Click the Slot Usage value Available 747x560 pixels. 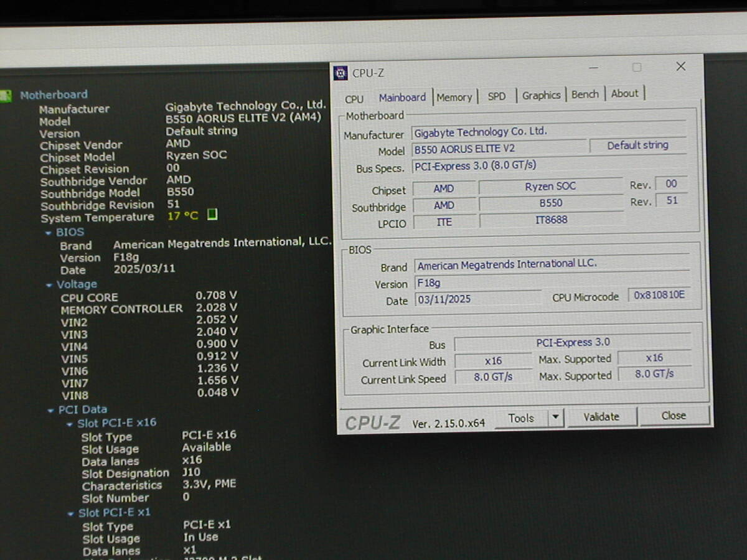click(206, 447)
